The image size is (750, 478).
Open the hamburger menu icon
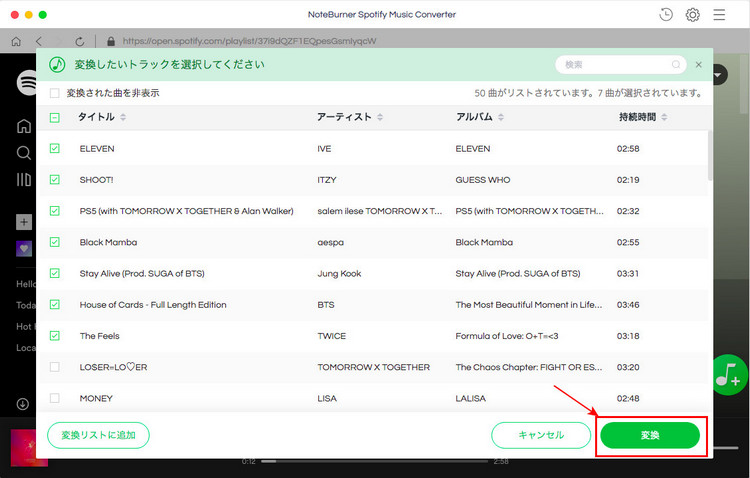pyautogui.click(x=719, y=15)
